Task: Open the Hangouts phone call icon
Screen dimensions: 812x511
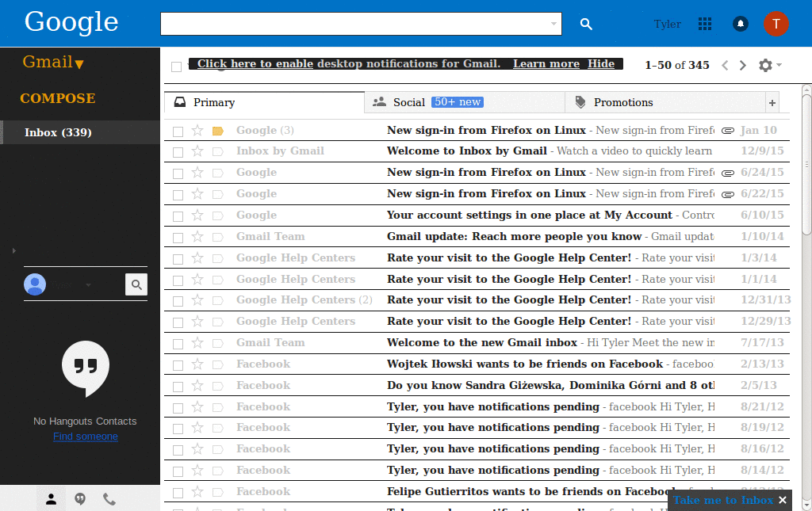Action: pyautogui.click(x=109, y=498)
